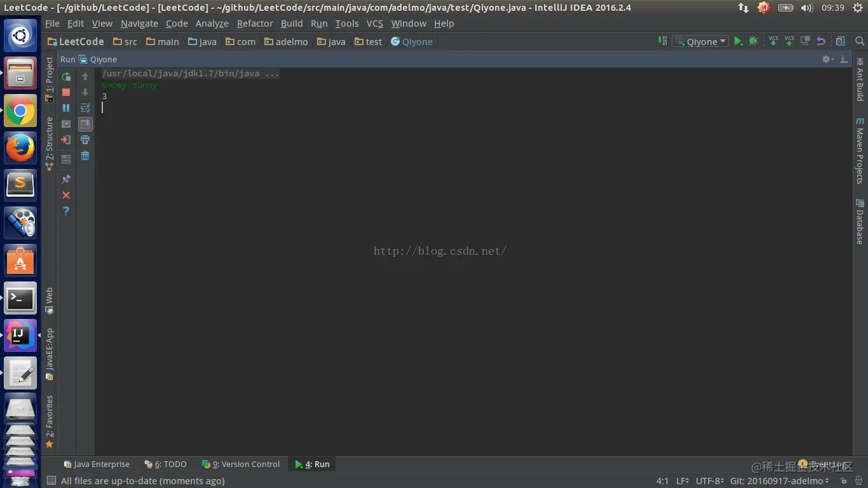Viewport: 868px width, 488px height.
Task: Close the Run tab with the red X
Action: [66, 195]
